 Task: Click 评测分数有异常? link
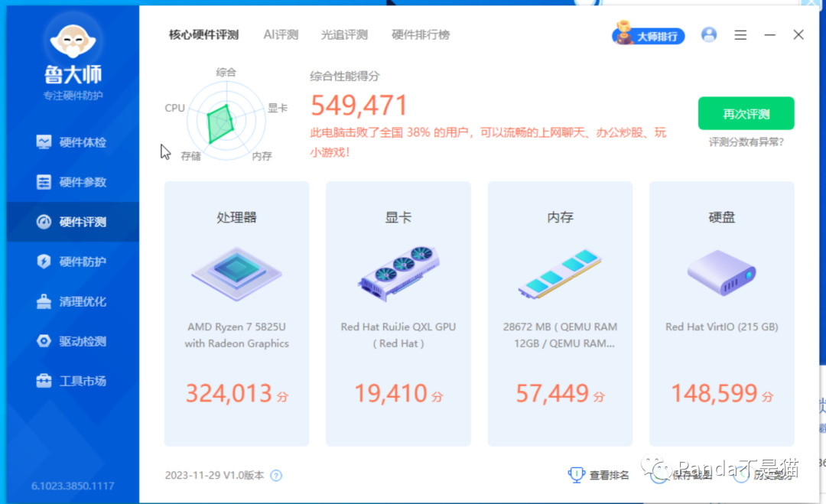click(746, 142)
